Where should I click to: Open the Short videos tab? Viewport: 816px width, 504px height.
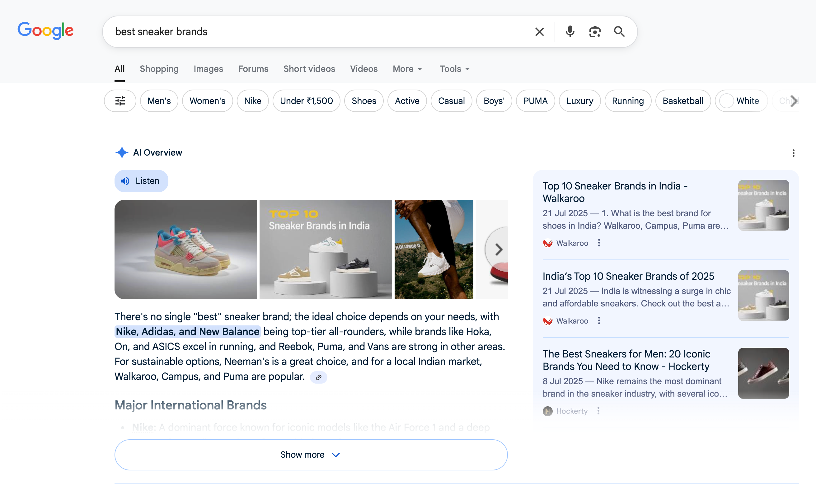point(309,69)
